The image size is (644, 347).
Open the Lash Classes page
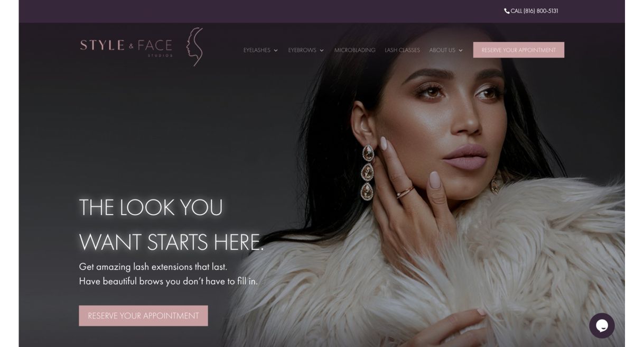point(402,50)
